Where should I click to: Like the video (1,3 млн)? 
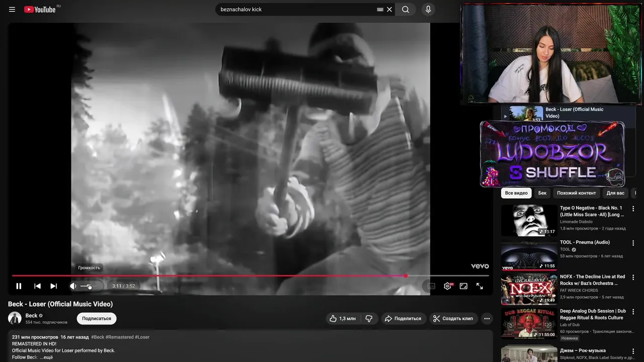pyautogui.click(x=343, y=318)
